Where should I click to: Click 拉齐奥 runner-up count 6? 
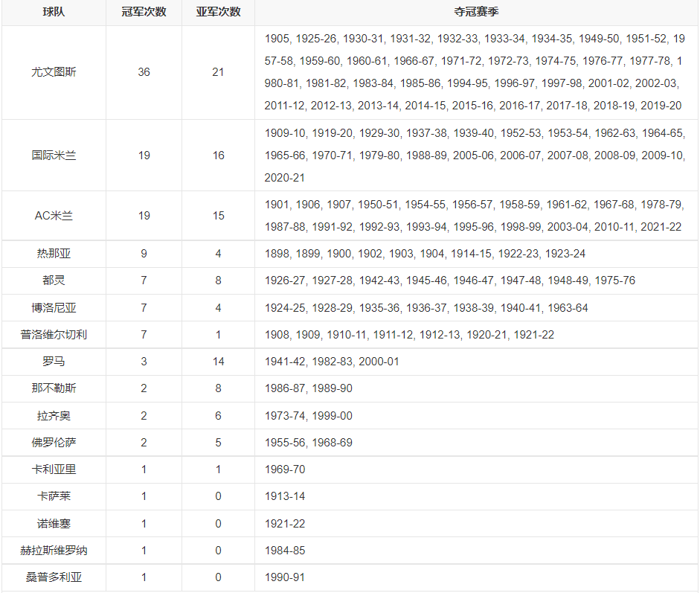[x=218, y=416]
